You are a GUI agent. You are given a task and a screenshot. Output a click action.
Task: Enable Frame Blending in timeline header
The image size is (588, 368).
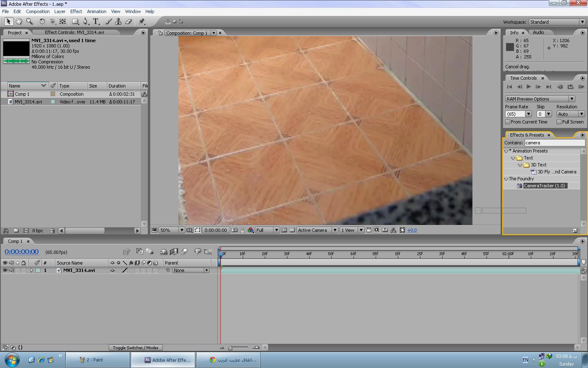click(x=174, y=252)
